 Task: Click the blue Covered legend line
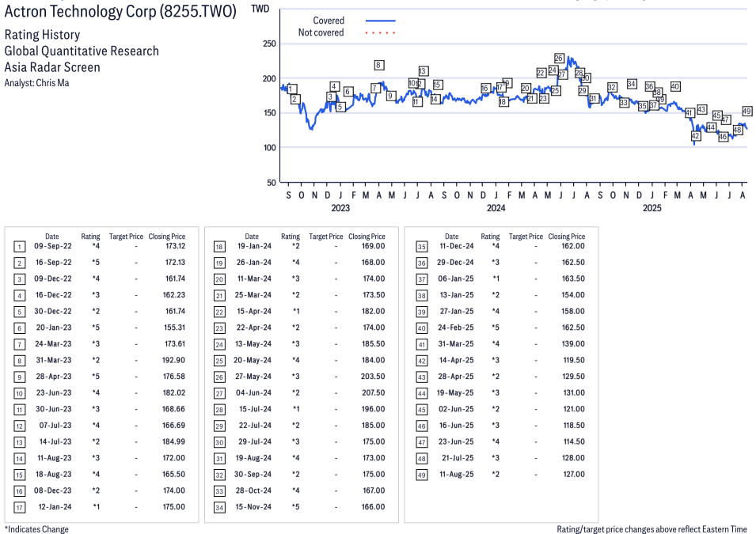point(381,21)
